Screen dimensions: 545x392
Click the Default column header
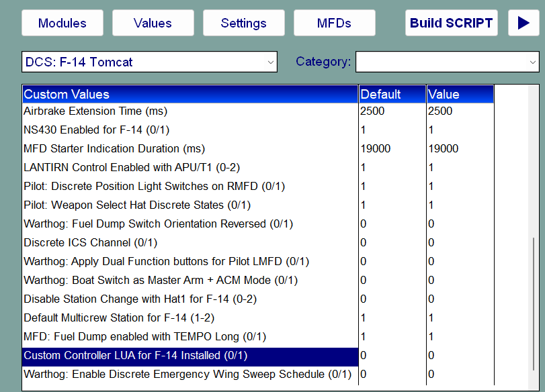[392, 94]
